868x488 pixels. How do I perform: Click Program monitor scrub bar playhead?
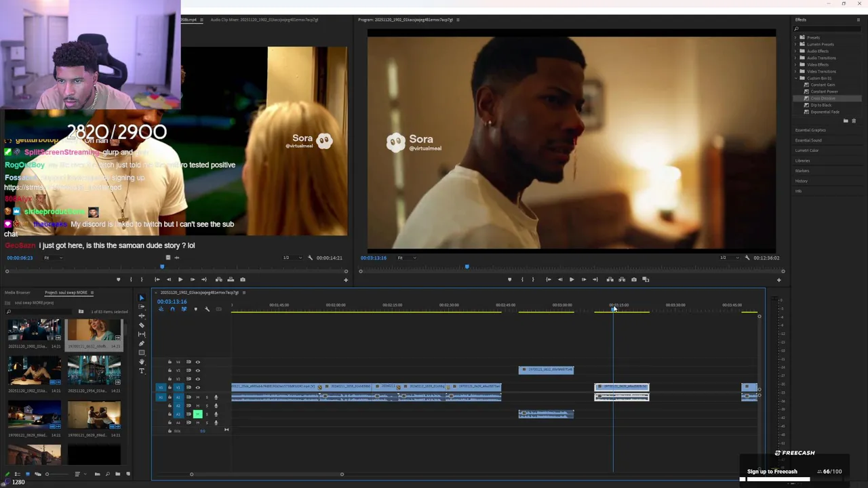click(x=467, y=267)
